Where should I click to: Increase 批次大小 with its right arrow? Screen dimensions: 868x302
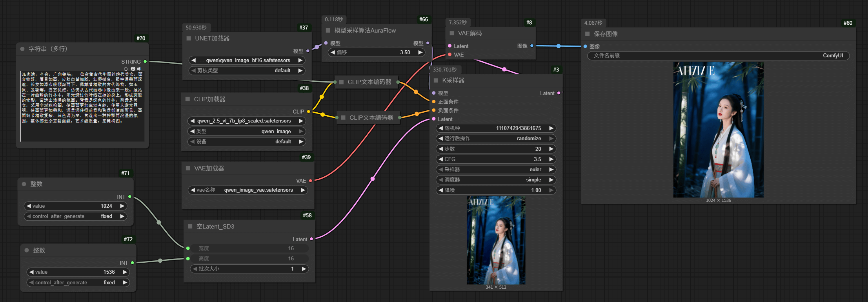pyautogui.click(x=304, y=269)
